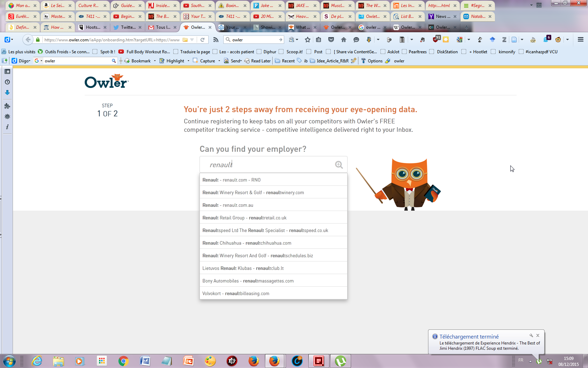
Task: Open Pearltrees bookmark
Action: tap(414, 52)
